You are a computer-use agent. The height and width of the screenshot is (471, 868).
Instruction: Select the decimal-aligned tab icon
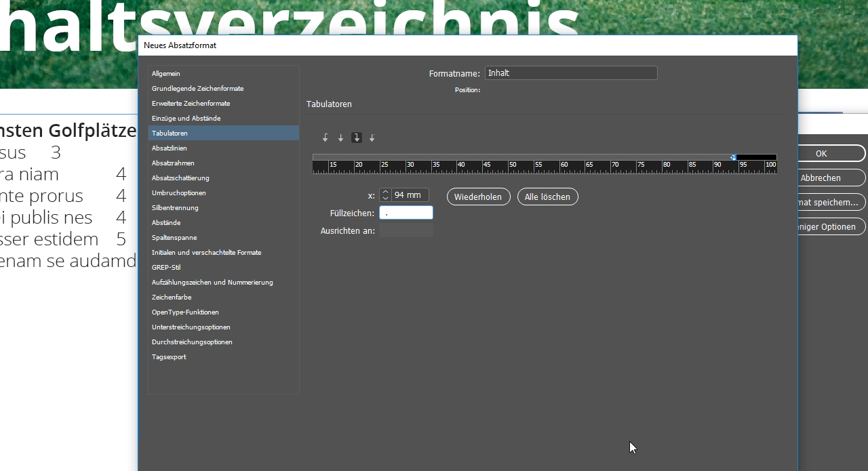(x=372, y=138)
